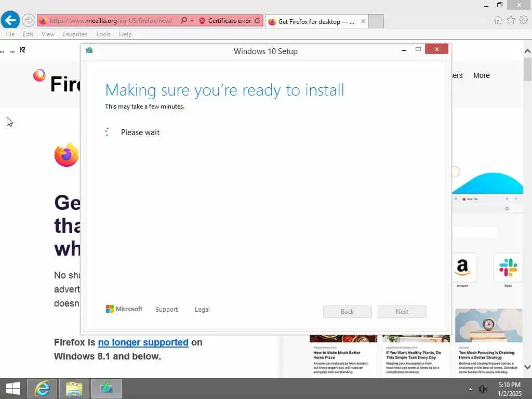Click the Slack shortcut tile on the page
This screenshot has width=532, height=399.
(508, 268)
